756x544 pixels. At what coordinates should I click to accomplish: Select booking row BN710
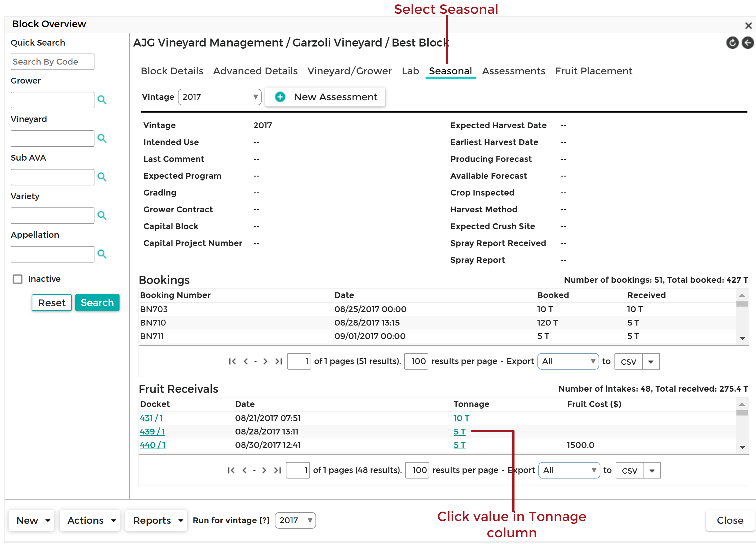[x=437, y=322]
